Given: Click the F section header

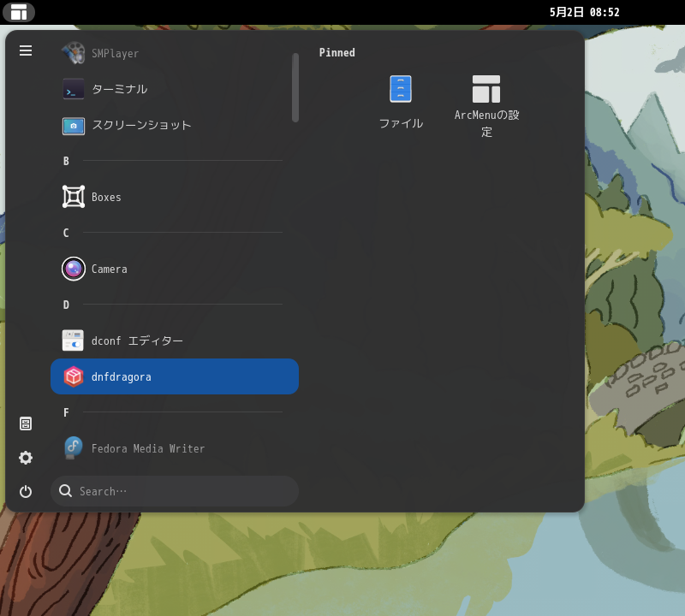Looking at the screenshot, I should pos(66,412).
